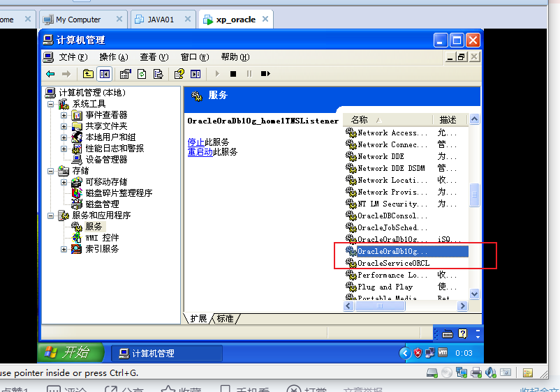
Task: Click the services list scroll down arrow
Action: pyautogui.click(x=474, y=294)
